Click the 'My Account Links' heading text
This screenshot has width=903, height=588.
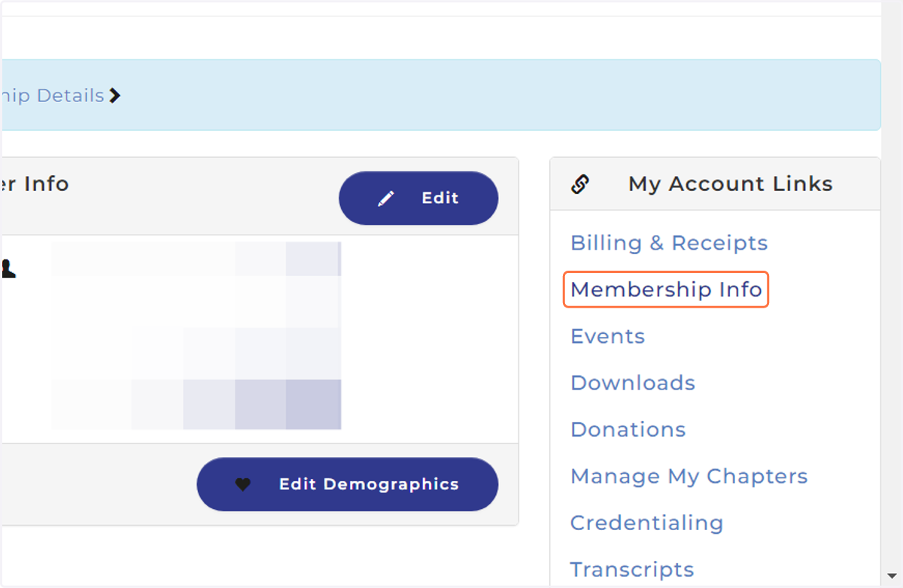click(x=731, y=184)
